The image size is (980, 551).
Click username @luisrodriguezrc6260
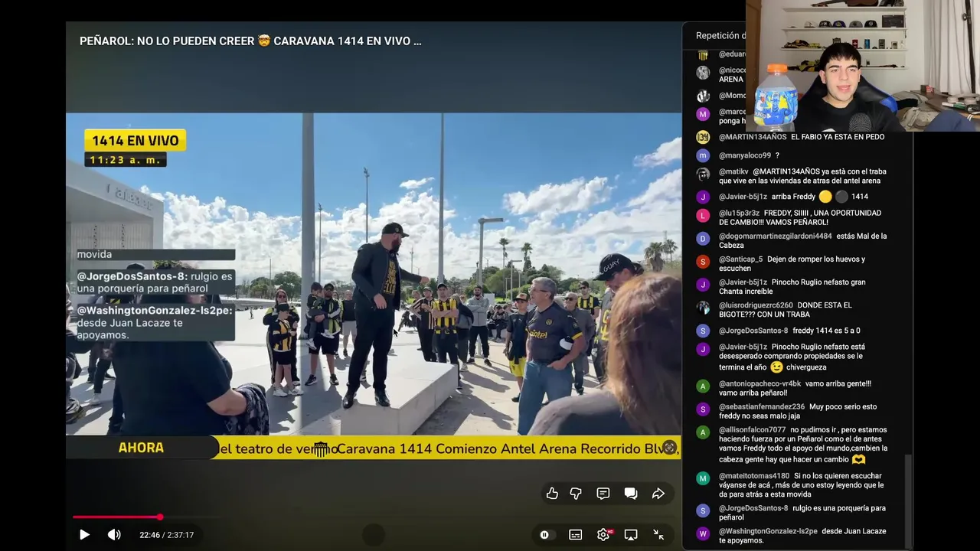(x=756, y=305)
